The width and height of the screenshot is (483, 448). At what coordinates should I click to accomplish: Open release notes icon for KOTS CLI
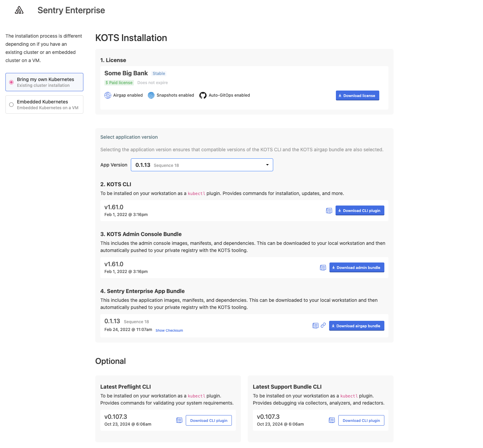click(329, 211)
